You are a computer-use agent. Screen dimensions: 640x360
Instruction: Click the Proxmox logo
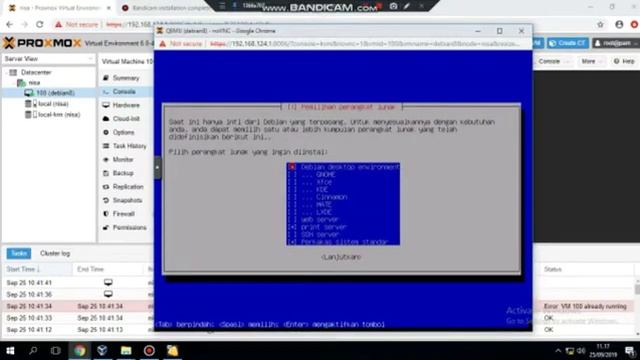pyautogui.click(x=43, y=43)
